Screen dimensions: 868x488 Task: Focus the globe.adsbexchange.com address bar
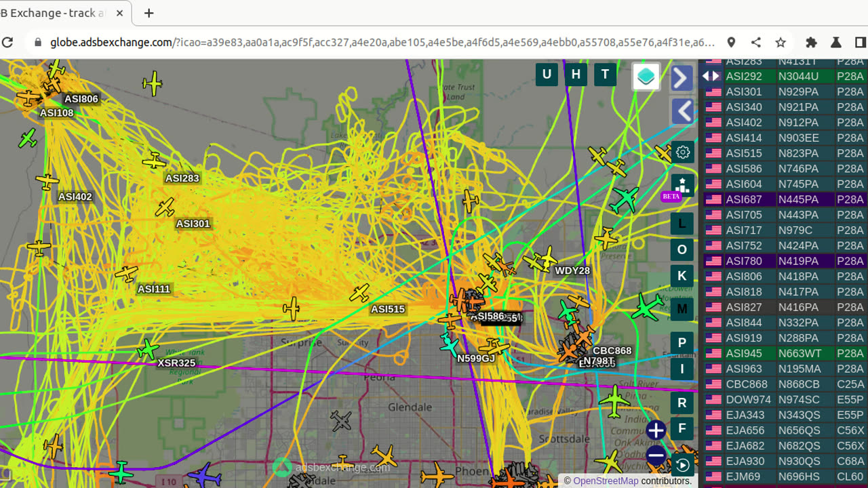[382, 42]
